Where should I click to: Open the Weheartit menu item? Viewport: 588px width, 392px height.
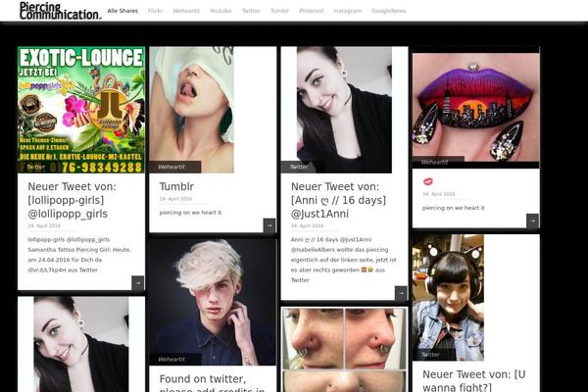(186, 11)
